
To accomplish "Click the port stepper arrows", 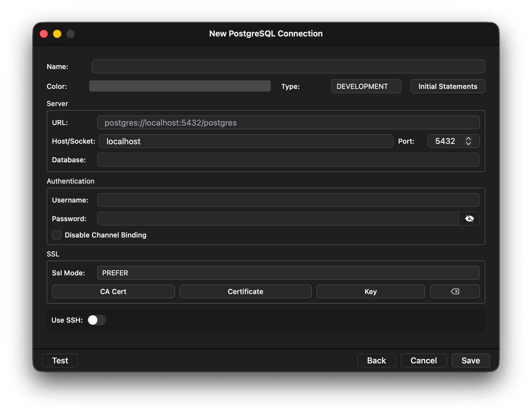I will tap(468, 141).
